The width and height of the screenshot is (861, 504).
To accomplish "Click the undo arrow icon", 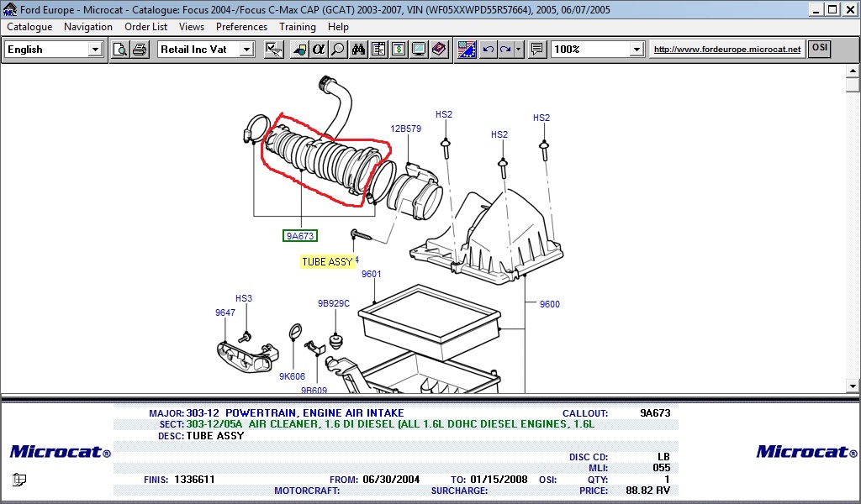I will pos(489,50).
